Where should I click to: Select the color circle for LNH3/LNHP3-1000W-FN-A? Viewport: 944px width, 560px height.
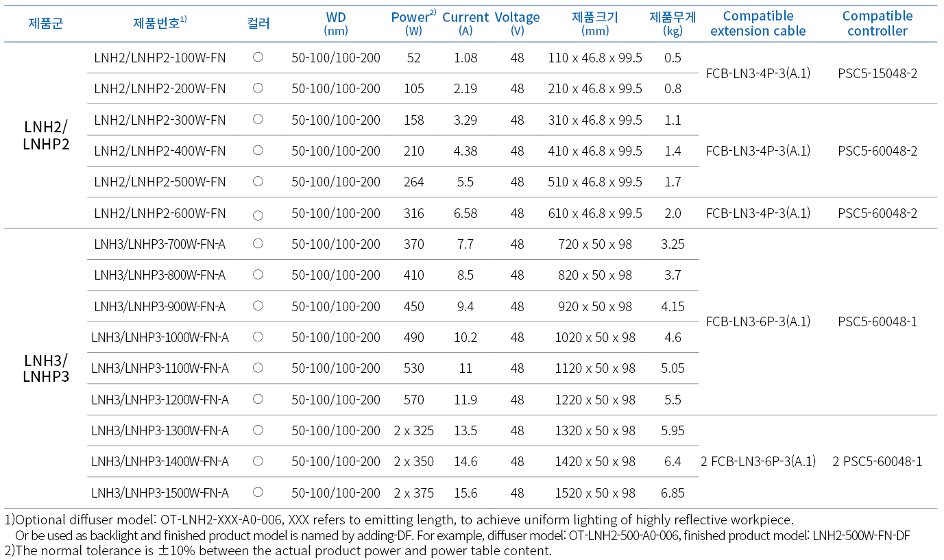point(258,337)
